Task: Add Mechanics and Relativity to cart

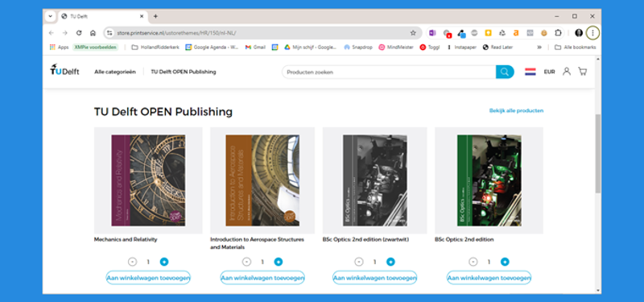Action: [148, 278]
